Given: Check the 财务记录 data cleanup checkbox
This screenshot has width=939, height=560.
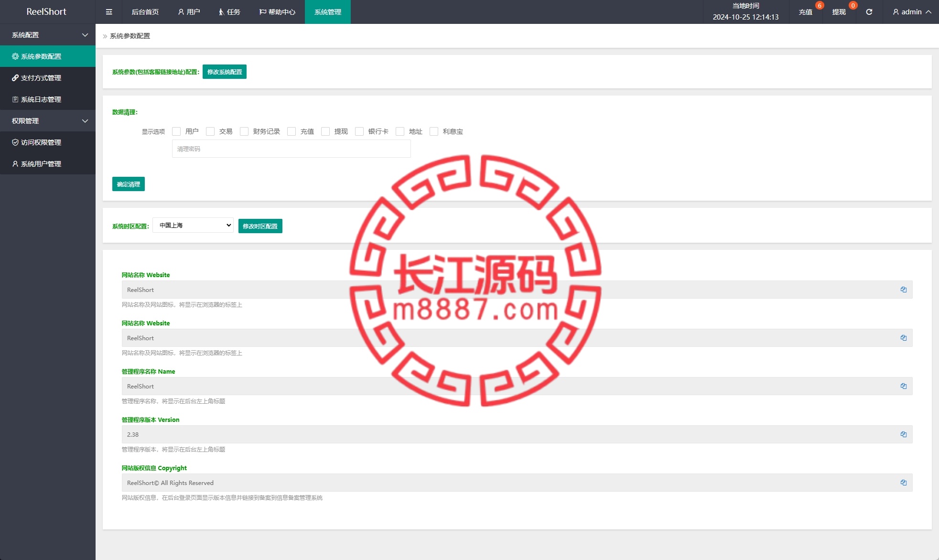Looking at the screenshot, I should pos(244,131).
